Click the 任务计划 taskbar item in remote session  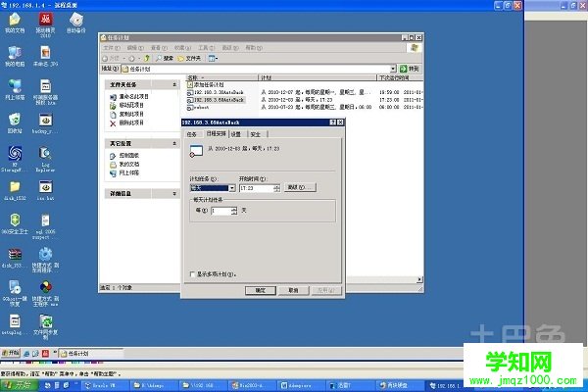91,354
